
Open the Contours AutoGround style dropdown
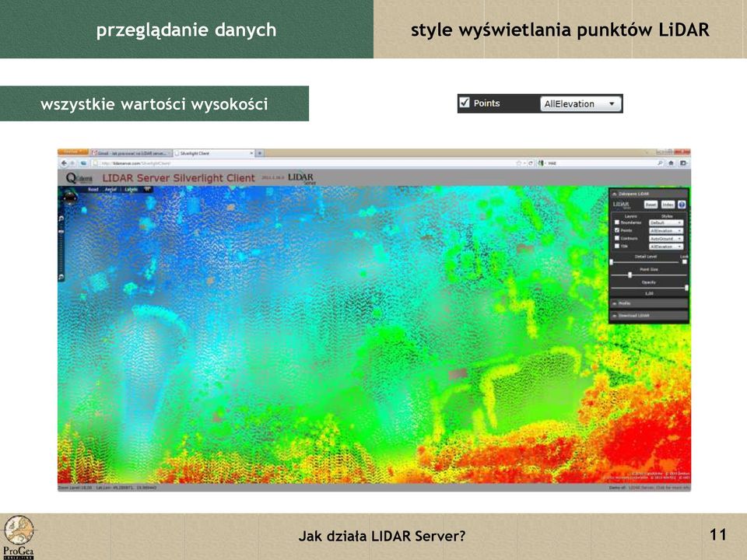[666, 239]
